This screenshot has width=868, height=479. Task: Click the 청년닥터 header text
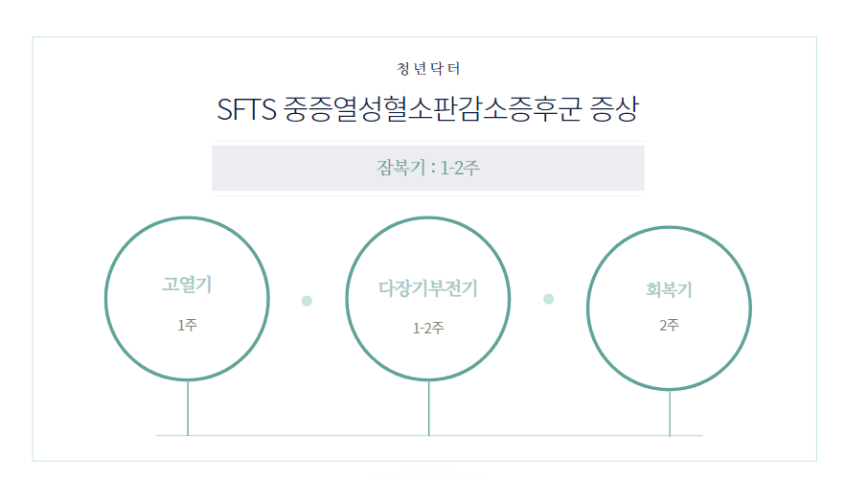coord(428,69)
